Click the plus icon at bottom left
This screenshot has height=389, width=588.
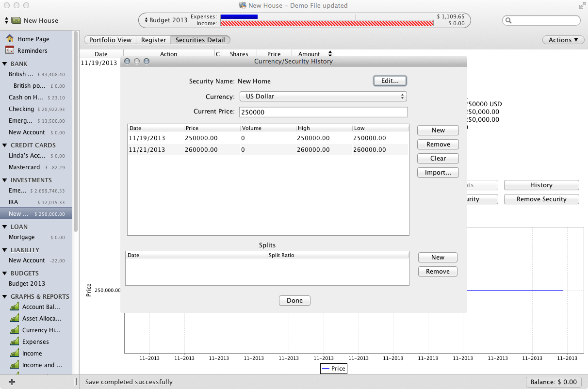click(12, 382)
